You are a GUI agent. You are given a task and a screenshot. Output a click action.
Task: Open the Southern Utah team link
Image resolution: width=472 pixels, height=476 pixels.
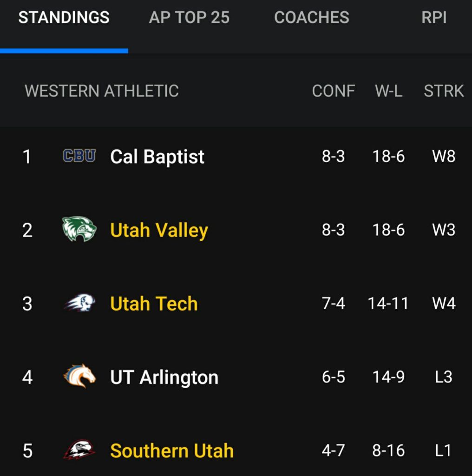[x=172, y=450]
